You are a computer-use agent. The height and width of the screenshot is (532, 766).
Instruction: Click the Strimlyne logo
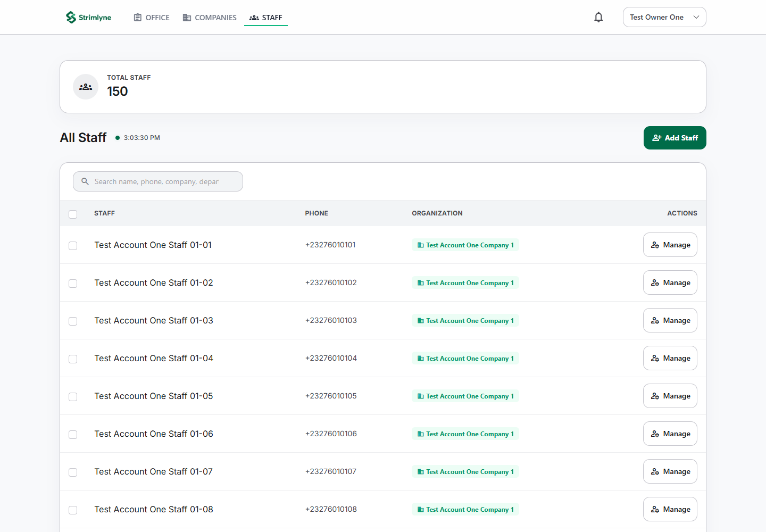click(88, 18)
